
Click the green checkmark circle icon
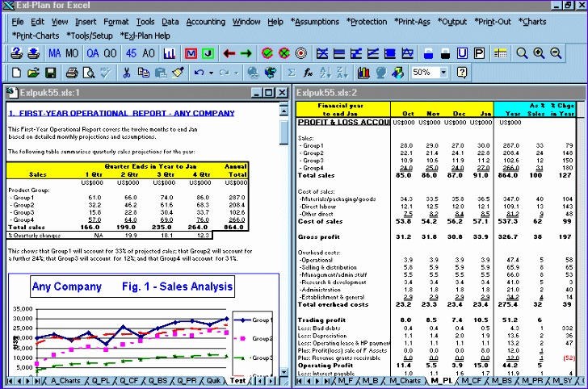pyautogui.click(x=267, y=53)
